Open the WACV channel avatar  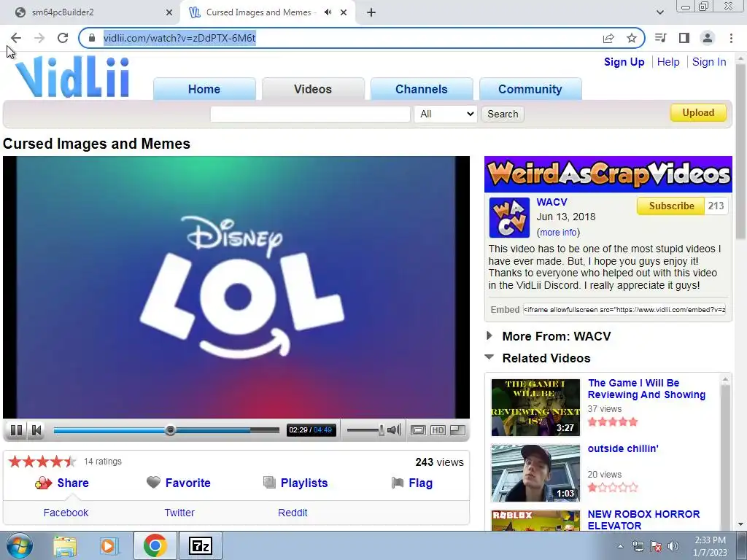click(x=509, y=217)
